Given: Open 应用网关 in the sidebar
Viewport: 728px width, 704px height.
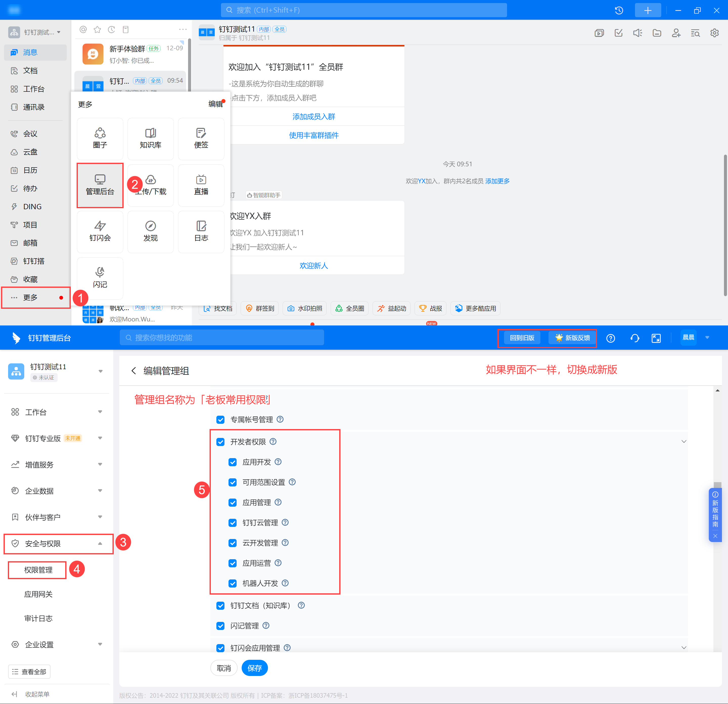Looking at the screenshot, I should tap(38, 594).
